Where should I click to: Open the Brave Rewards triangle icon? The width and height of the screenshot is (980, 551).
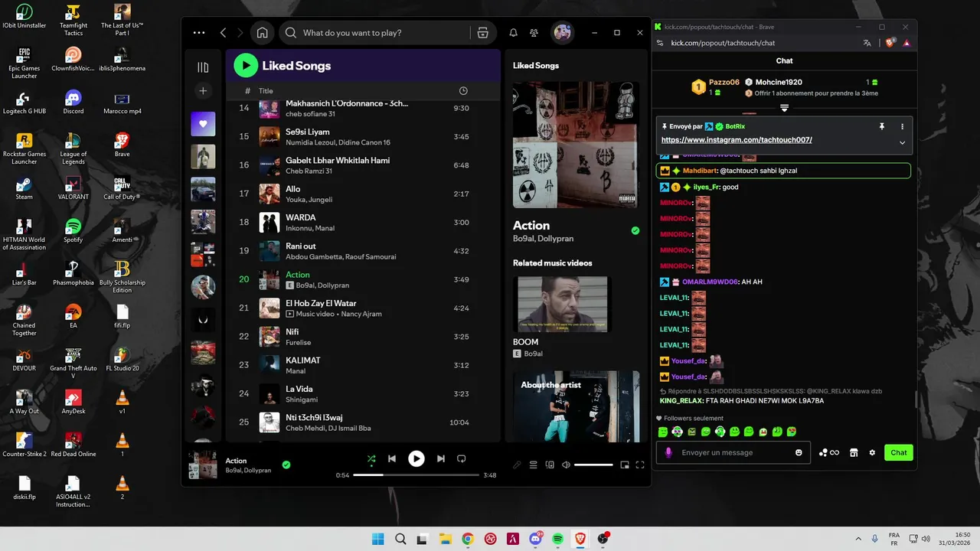(906, 43)
